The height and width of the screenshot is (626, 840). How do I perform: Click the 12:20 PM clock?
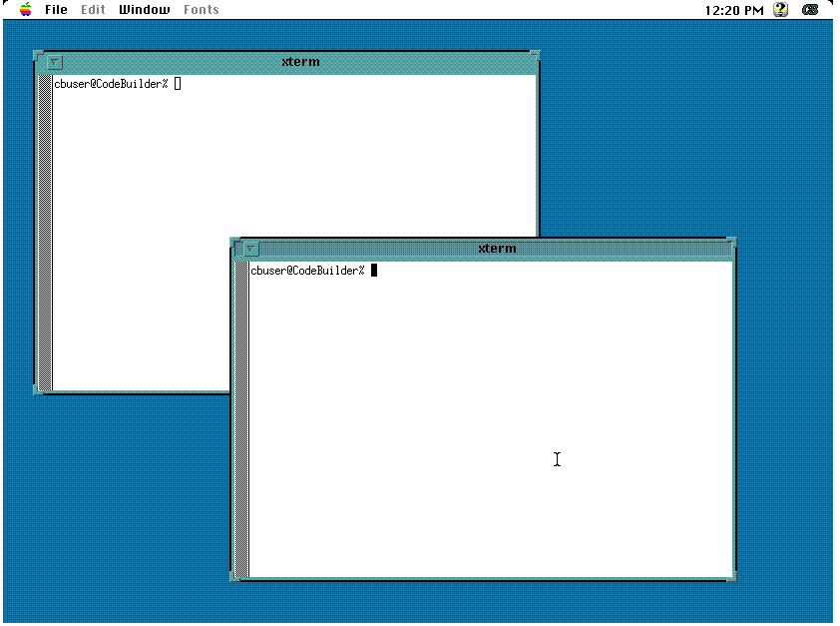(x=734, y=10)
